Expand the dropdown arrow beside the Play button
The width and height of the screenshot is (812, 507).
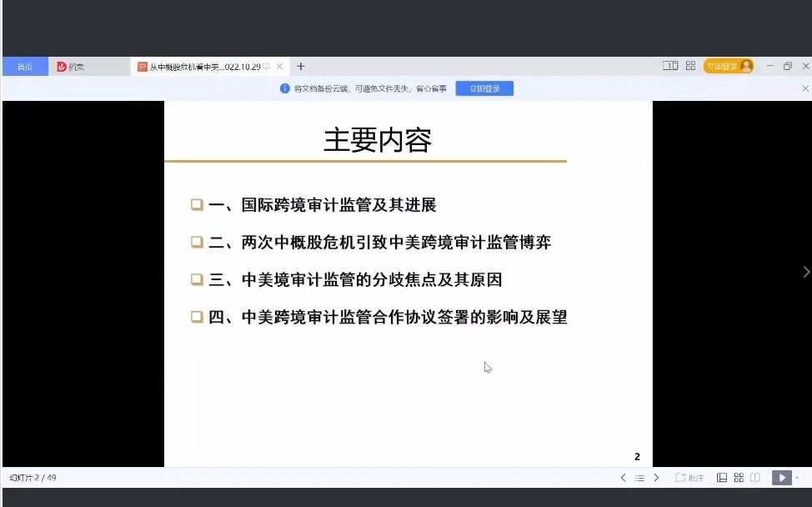pos(798,477)
